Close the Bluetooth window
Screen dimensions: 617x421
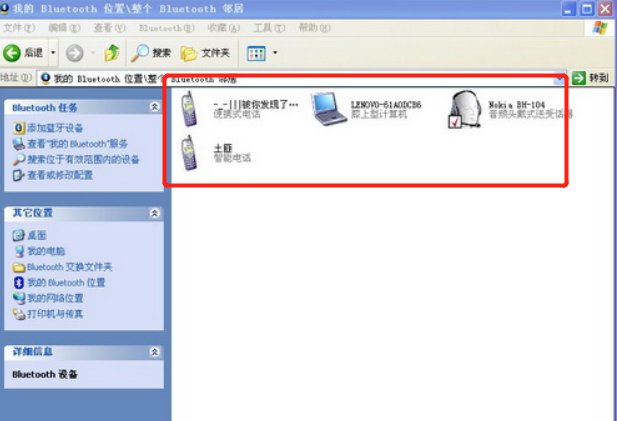click(x=606, y=9)
